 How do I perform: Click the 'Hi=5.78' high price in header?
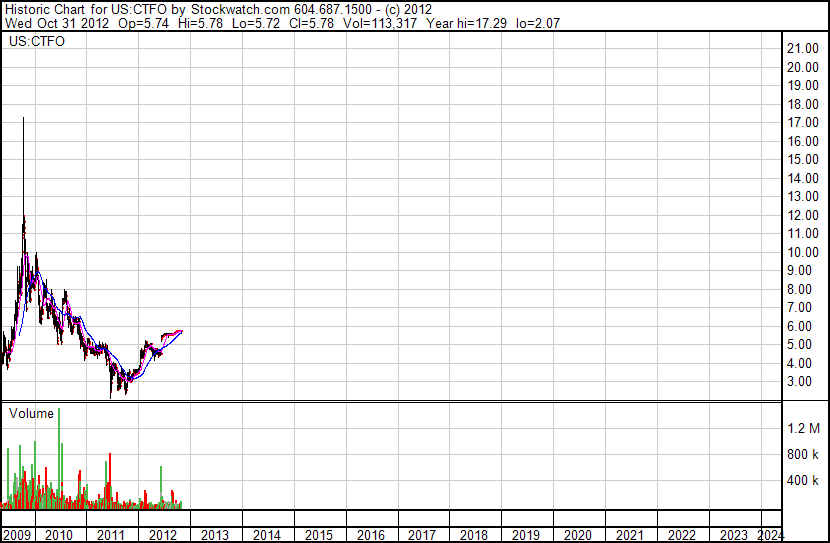201,23
